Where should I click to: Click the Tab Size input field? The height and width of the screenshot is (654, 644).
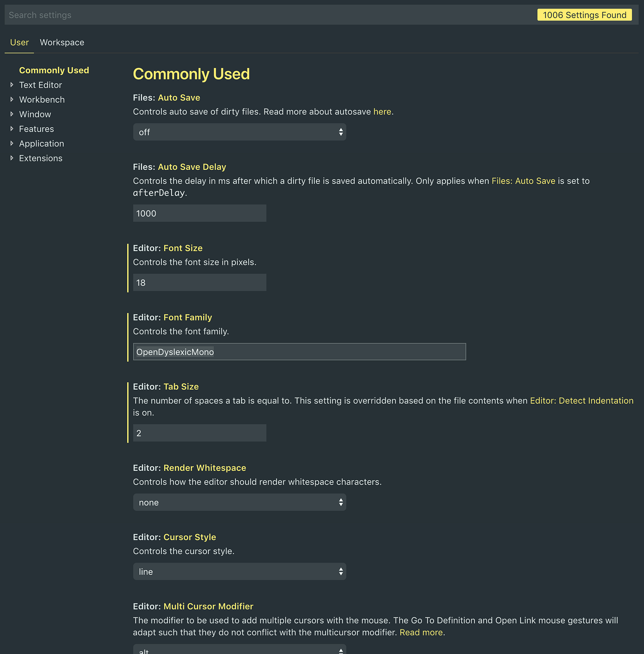click(x=200, y=433)
